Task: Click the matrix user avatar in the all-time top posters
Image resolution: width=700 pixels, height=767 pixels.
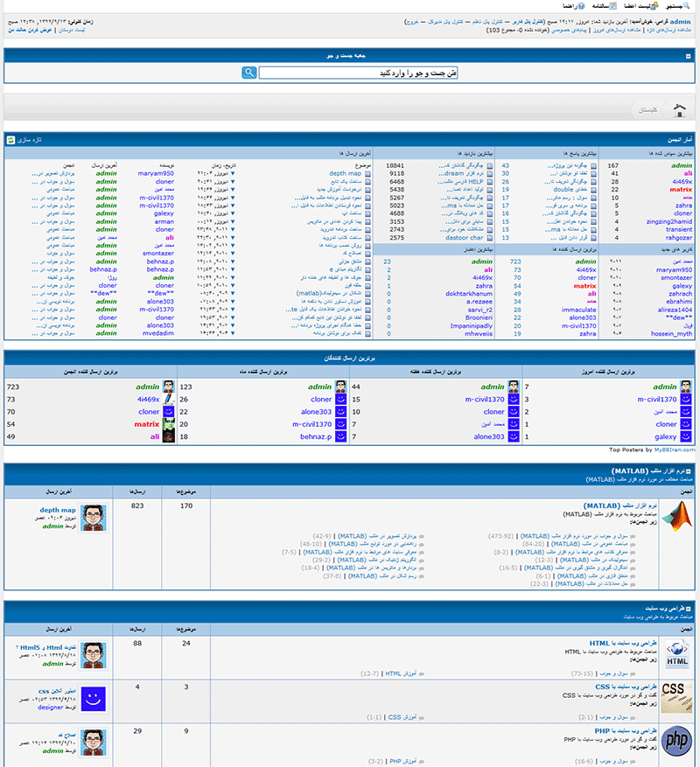Action: 168,424
